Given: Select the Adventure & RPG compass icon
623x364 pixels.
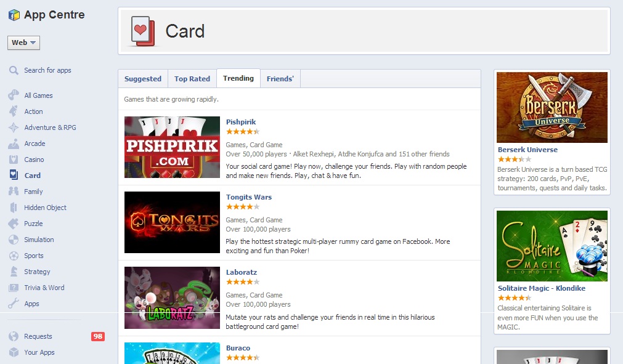Looking at the screenshot, I should [14, 127].
